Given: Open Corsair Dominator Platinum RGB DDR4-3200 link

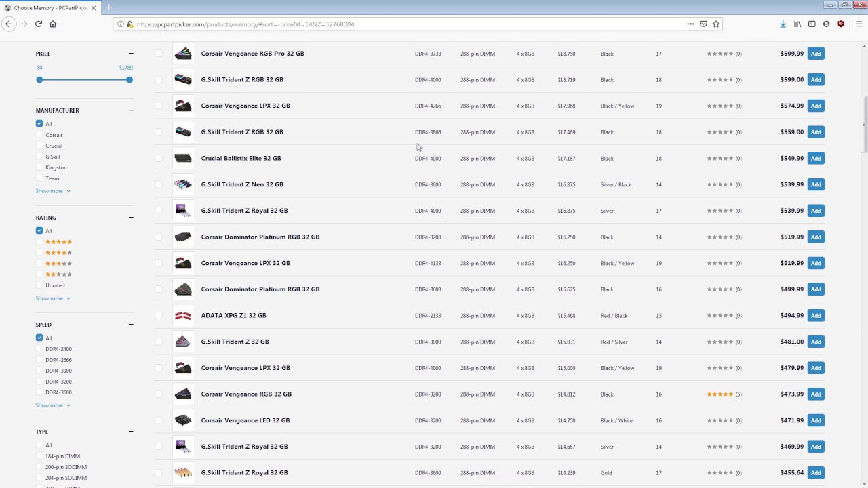Looking at the screenshot, I should [x=260, y=237].
